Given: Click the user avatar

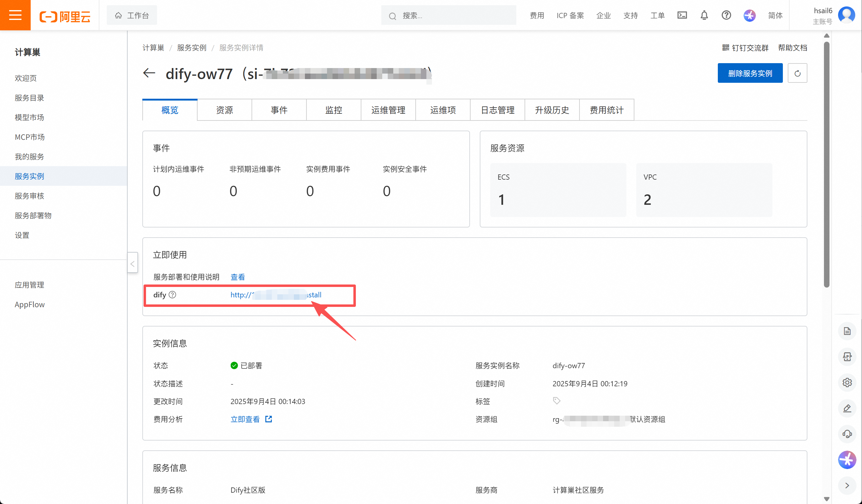Looking at the screenshot, I should (x=846, y=15).
